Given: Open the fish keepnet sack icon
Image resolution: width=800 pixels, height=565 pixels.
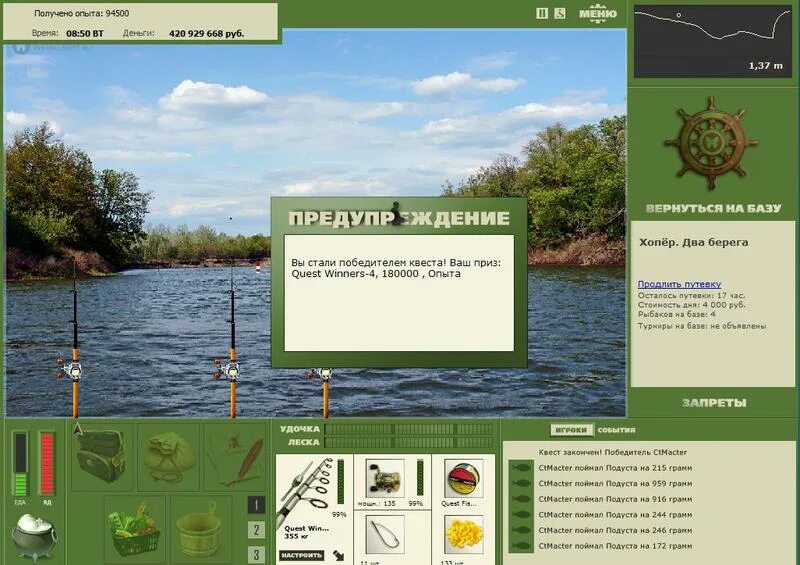Looking at the screenshot, I should click(x=168, y=455).
